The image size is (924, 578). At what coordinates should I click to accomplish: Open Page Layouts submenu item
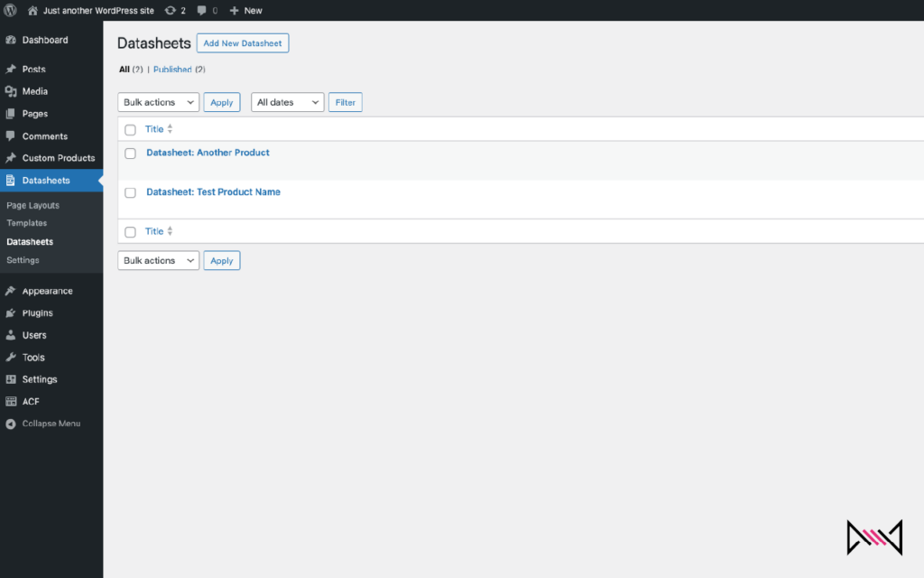point(32,205)
